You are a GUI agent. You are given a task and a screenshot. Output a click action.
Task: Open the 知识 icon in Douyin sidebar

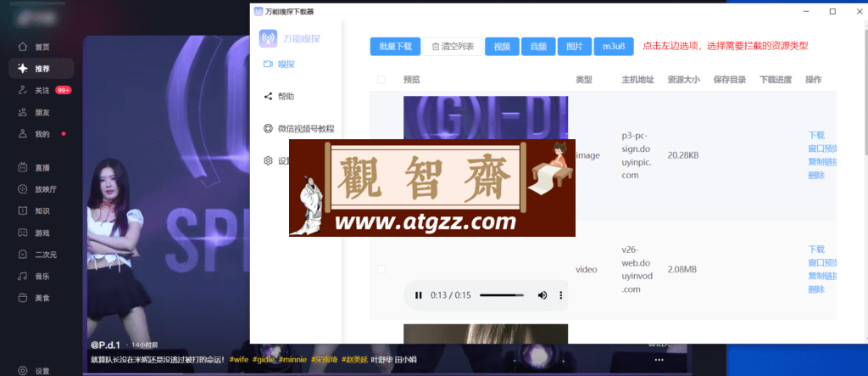click(x=23, y=210)
